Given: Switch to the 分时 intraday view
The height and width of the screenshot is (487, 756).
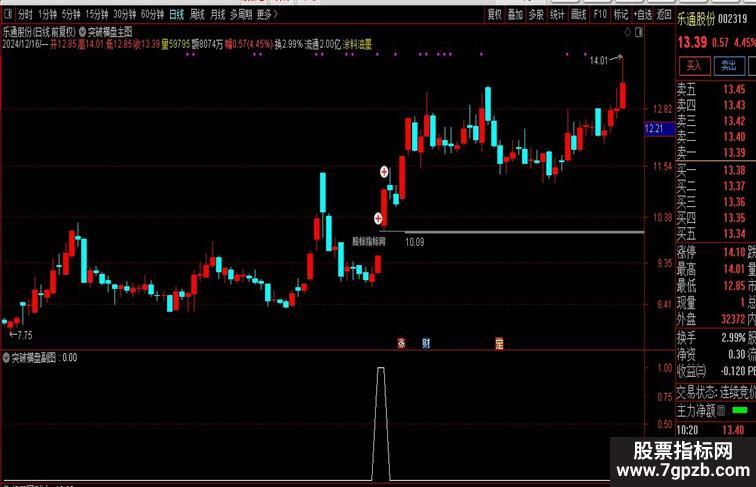Looking at the screenshot, I should coord(25,15).
